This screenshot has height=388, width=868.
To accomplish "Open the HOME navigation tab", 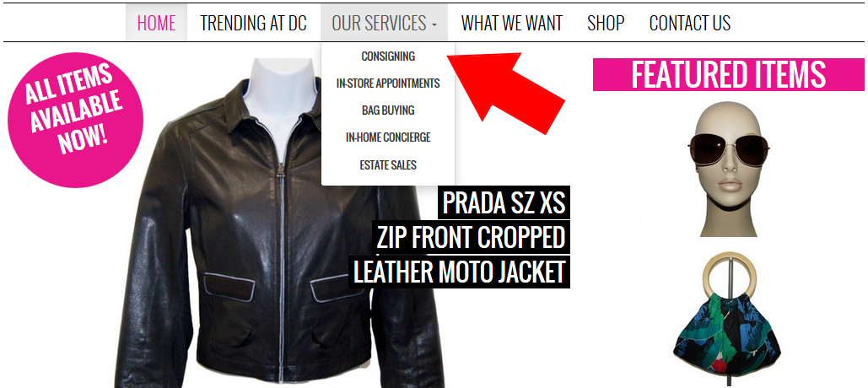I will pyautogui.click(x=156, y=23).
